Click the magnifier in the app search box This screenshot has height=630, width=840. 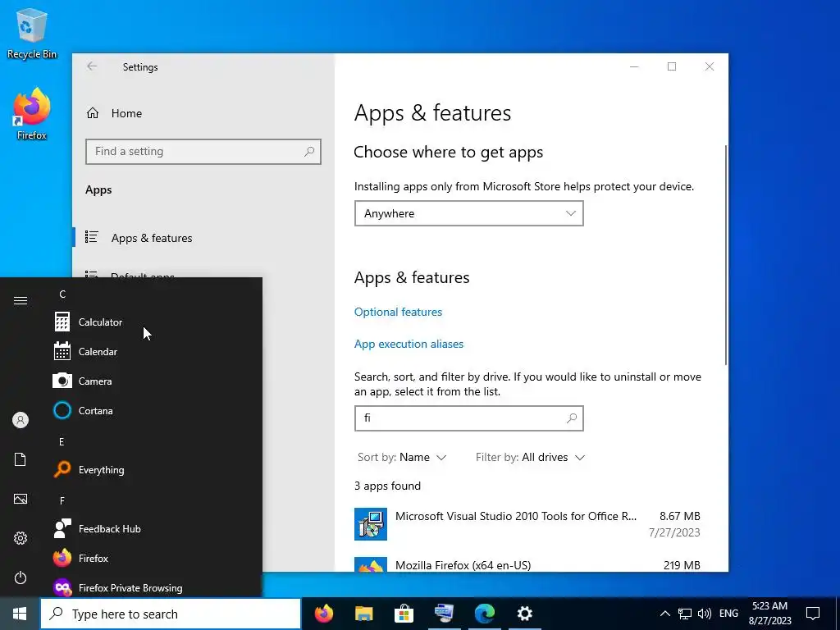pos(572,418)
